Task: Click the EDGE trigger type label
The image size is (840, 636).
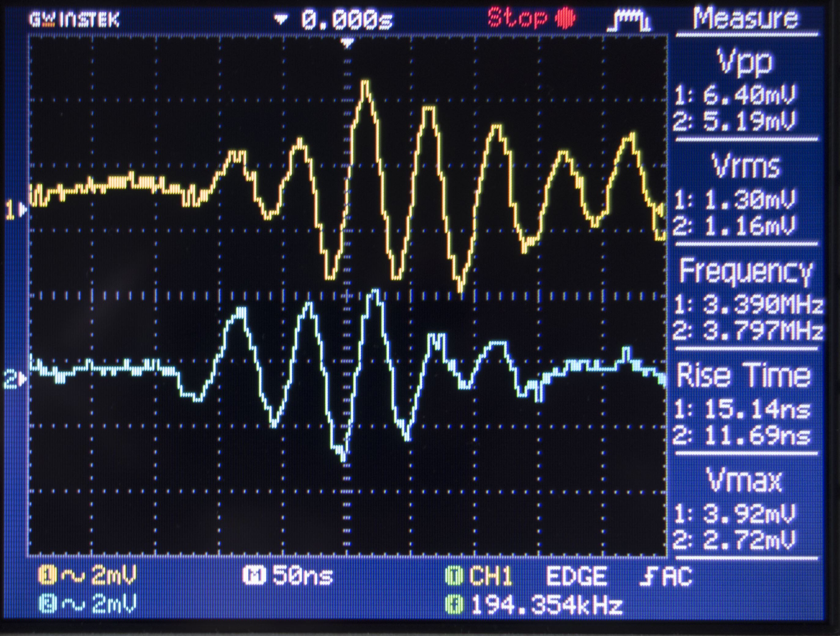Action: coord(576,577)
